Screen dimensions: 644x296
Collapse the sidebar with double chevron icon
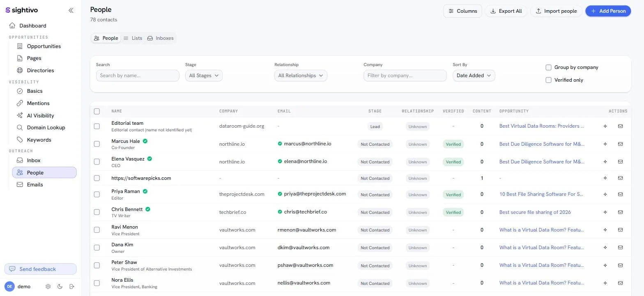pyautogui.click(x=71, y=10)
